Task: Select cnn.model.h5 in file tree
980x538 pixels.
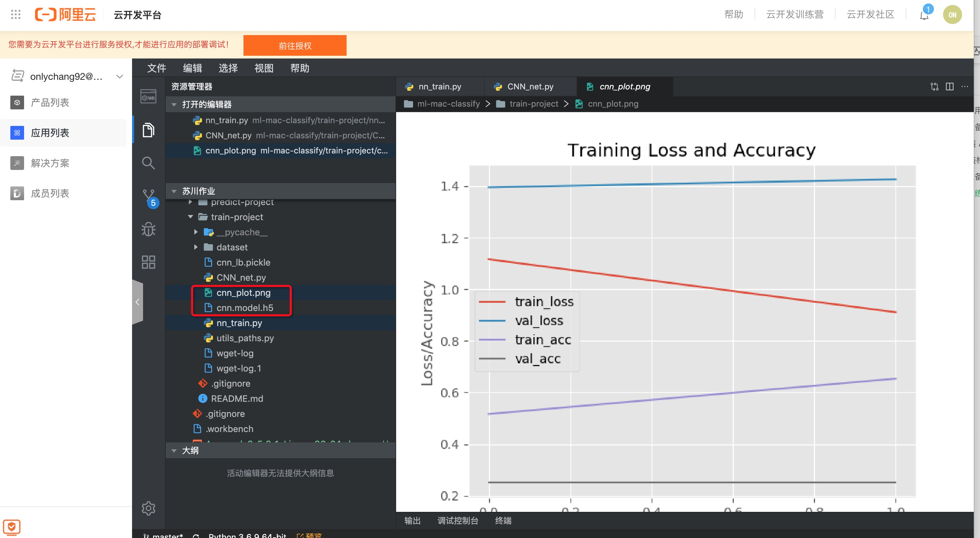Action: point(244,308)
